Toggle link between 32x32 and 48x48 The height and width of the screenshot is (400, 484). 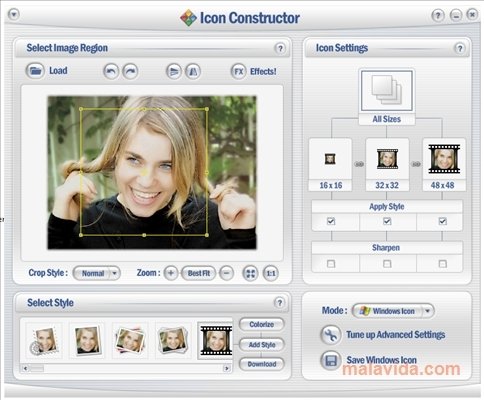pyautogui.click(x=416, y=164)
